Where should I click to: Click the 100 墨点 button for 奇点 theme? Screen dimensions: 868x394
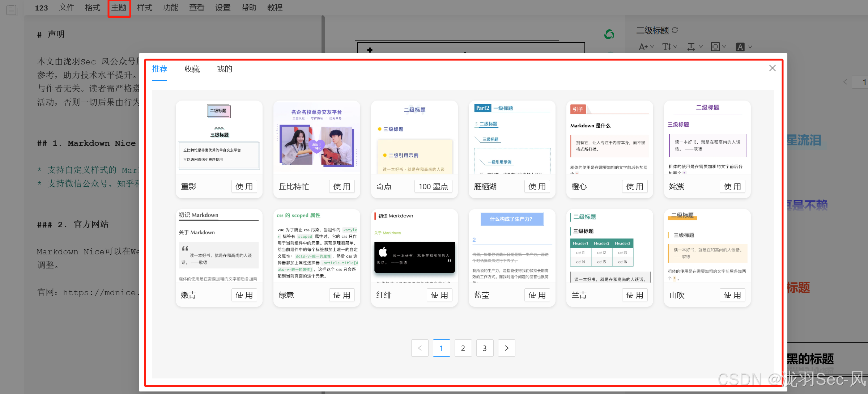[x=433, y=186]
